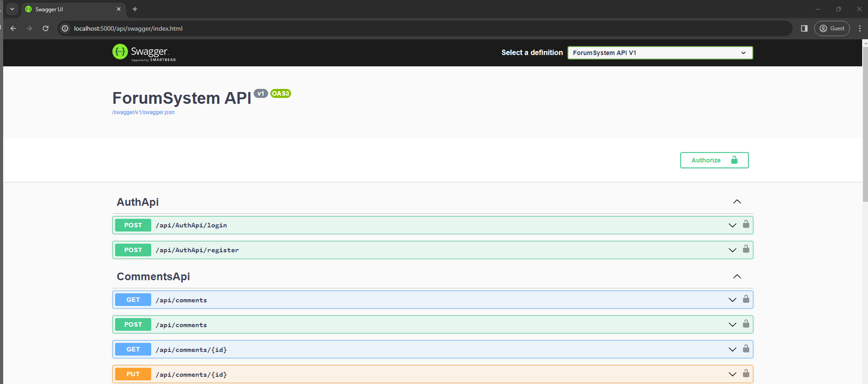Close the Swagger UI tab

(x=119, y=9)
